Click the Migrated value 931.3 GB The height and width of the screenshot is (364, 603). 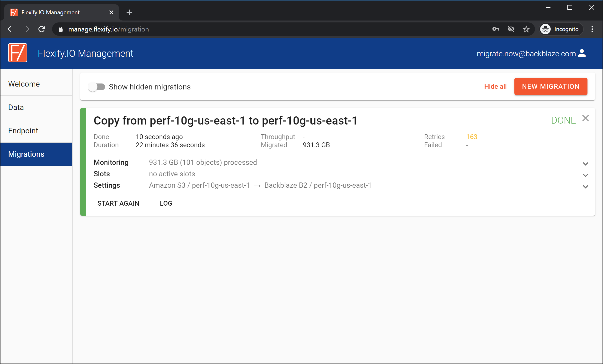point(316,145)
